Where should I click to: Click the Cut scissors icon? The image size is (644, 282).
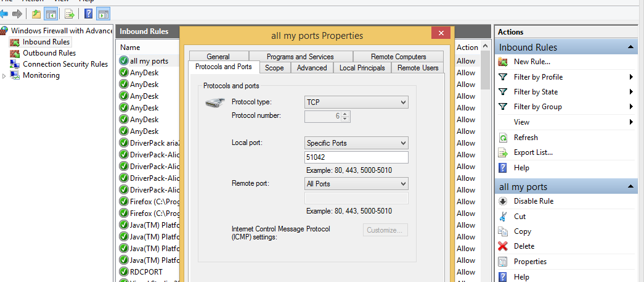tap(503, 216)
